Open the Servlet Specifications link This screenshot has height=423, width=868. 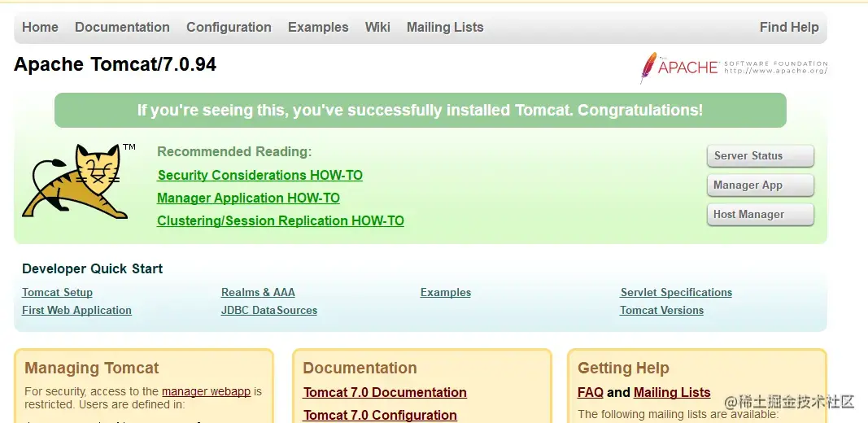pos(677,292)
